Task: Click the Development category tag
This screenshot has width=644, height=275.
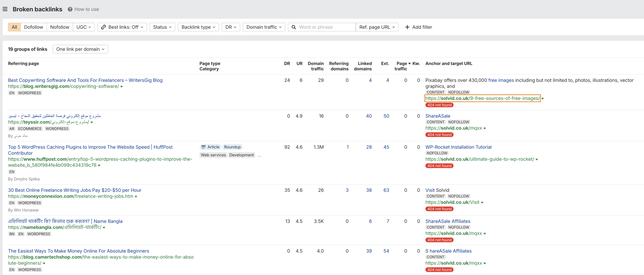Action: click(x=241, y=155)
